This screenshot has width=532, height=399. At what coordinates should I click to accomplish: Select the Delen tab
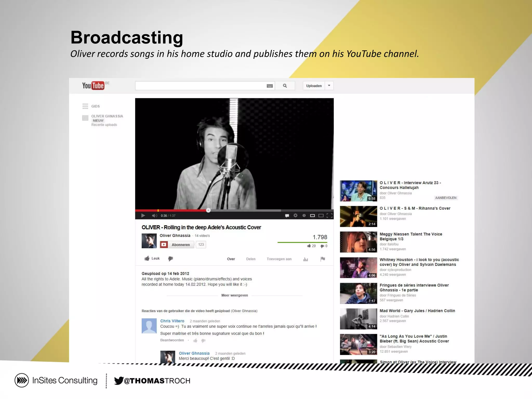pos(251,259)
